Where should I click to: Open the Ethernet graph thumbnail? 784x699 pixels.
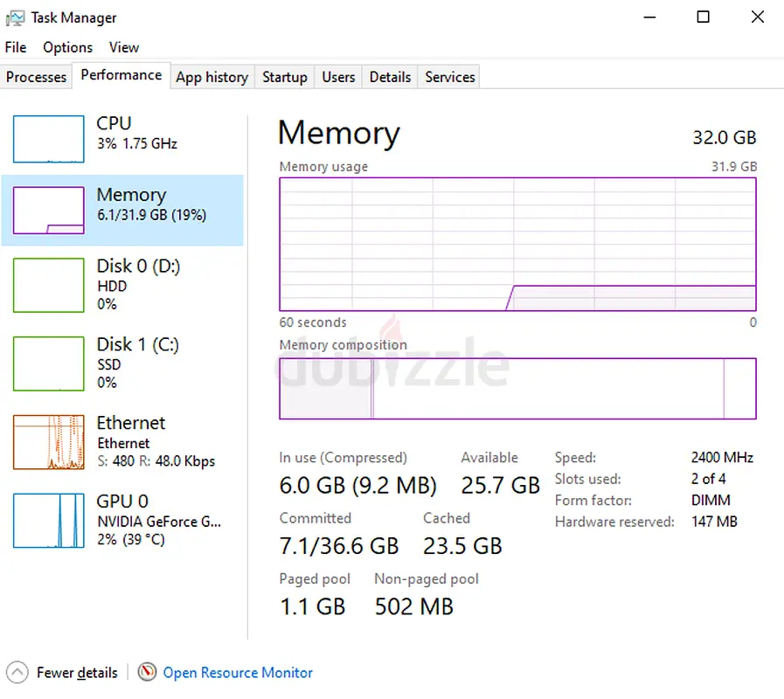[49, 442]
